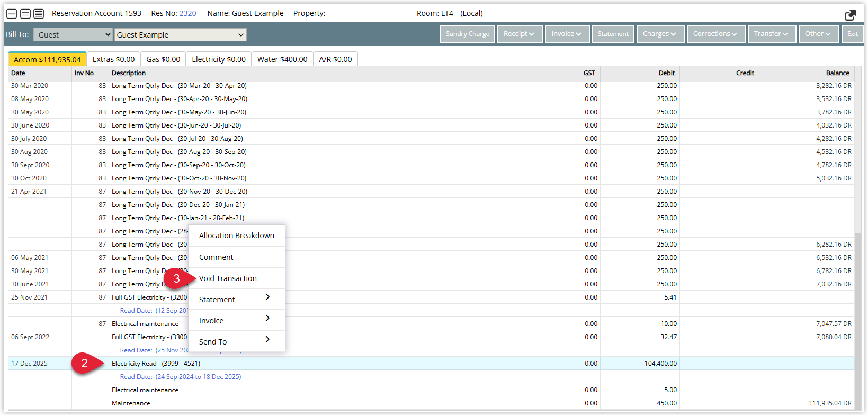The width and height of the screenshot is (868, 416).
Task: Open Statement submenu in context menu
Action: click(237, 300)
